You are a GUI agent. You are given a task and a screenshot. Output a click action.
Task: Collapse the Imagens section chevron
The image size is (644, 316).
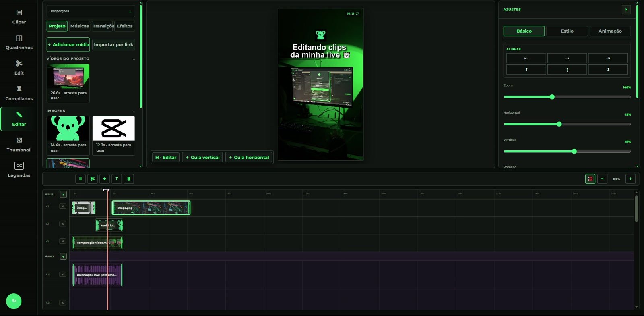tap(134, 111)
